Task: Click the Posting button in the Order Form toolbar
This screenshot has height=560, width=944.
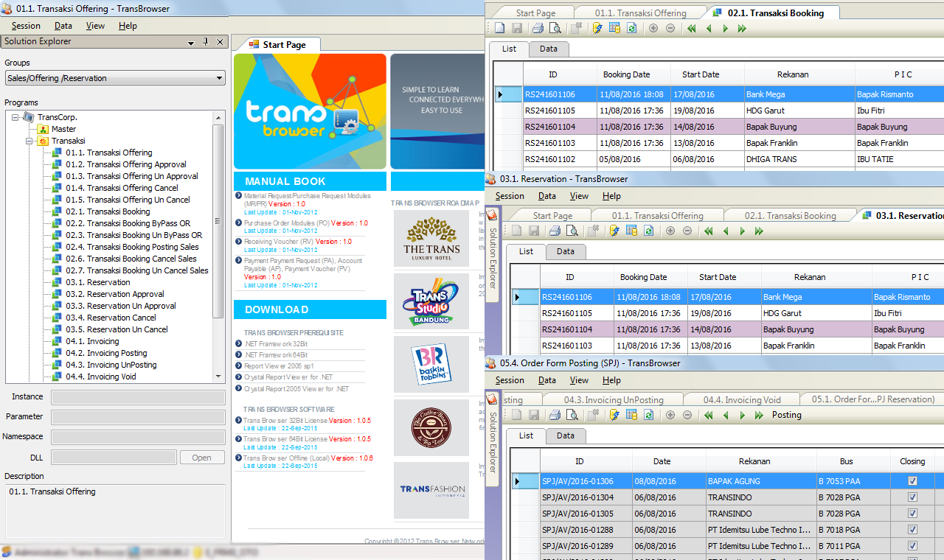Action: pyautogui.click(x=786, y=416)
